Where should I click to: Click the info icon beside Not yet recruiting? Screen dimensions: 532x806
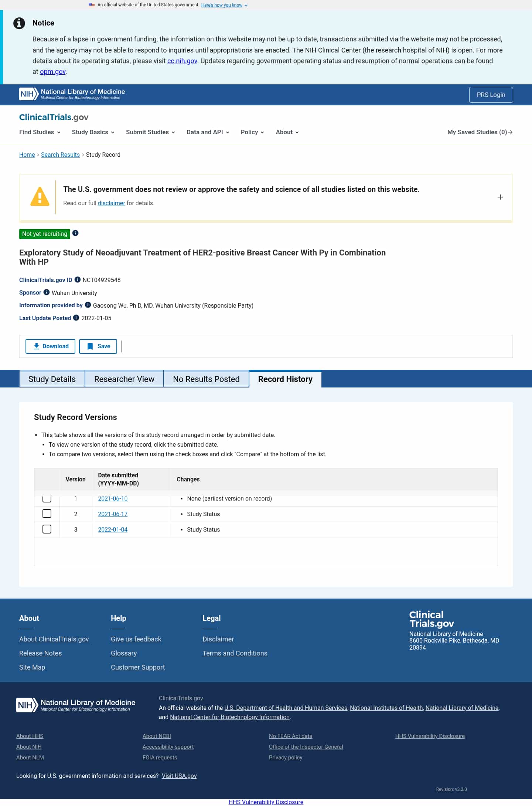coord(75,233)
